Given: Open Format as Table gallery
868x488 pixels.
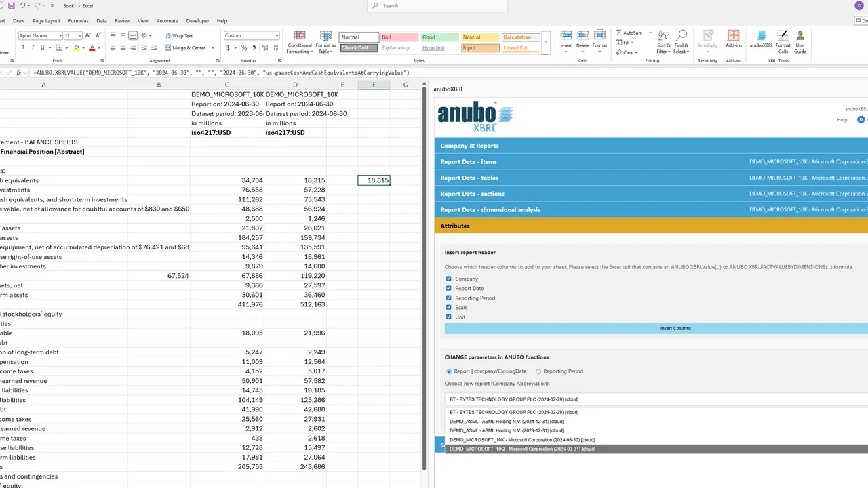Looking at the screenshot, I should coord(326,42).
